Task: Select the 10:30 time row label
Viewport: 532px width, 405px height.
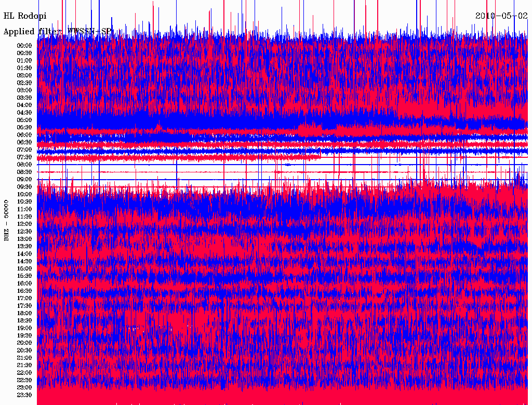Action: (24, 202)
